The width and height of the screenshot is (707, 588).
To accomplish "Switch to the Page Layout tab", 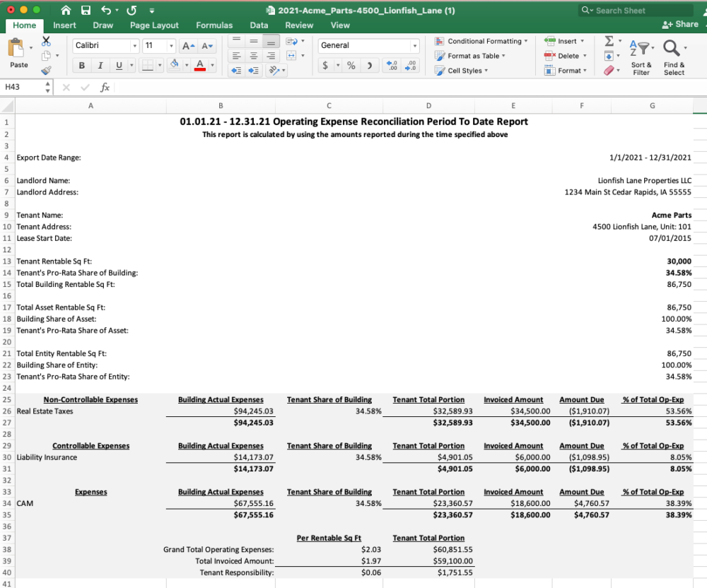I will (x=154, y=25).
